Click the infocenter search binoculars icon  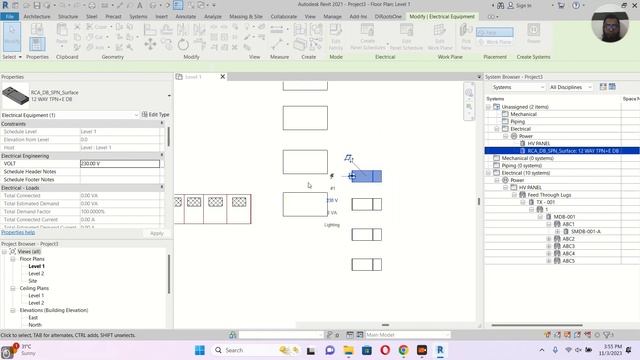coord(500,5)
